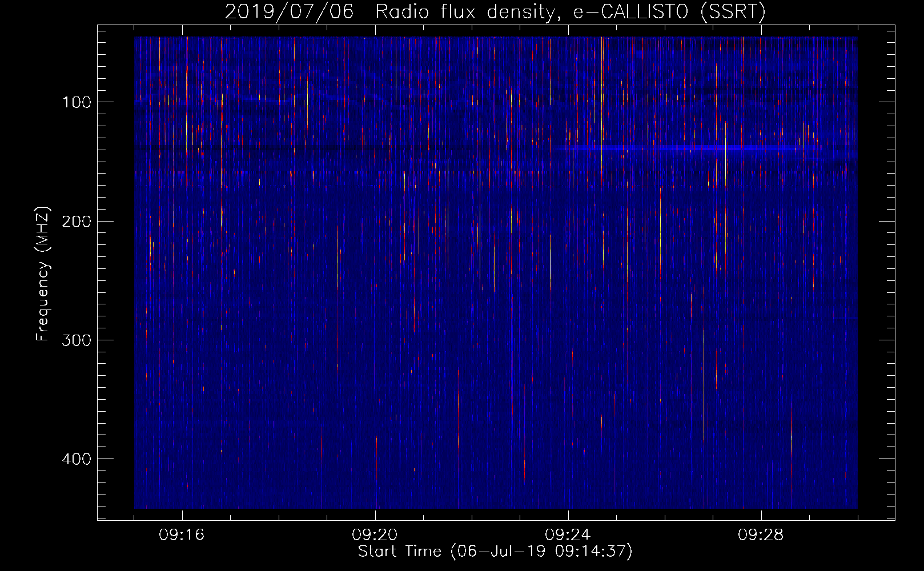924x571 pixels.
Task: Click the 09:16 time tick label
Action: 182,535
